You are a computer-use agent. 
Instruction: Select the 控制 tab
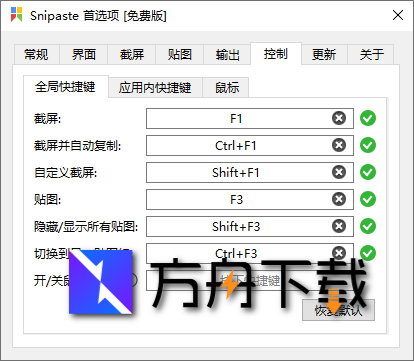point(276,54)
